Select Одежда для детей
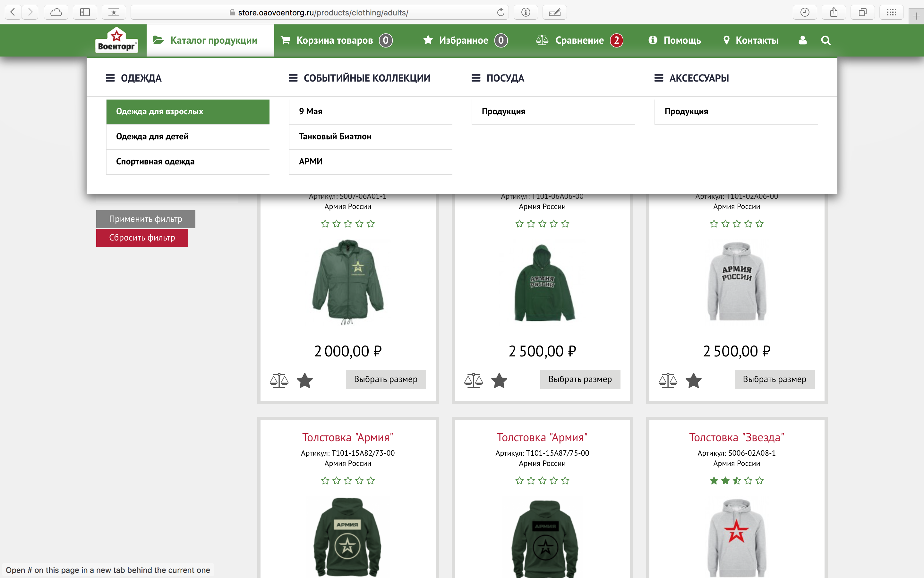This screenshot has width=924, height=578. coord(188,136)
